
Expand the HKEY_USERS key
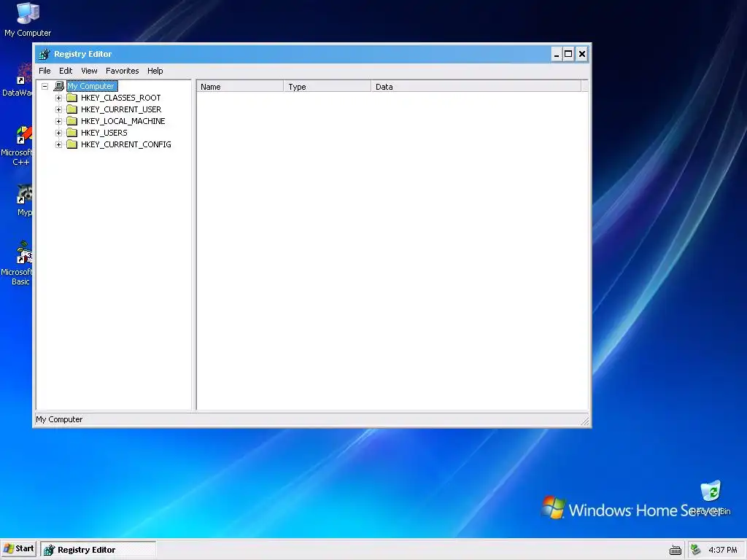[58, 133]
